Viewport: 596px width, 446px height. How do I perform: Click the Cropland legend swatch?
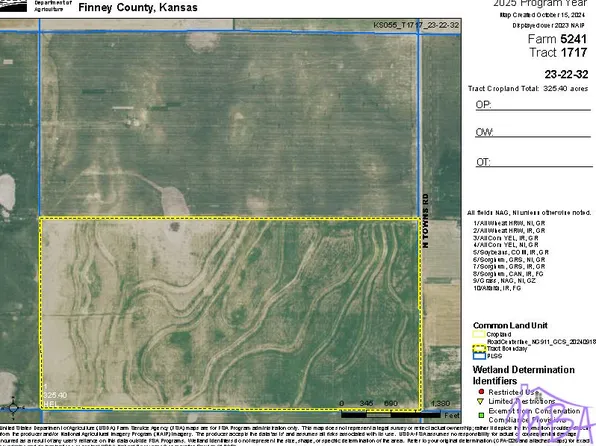[x=479, y=334]
